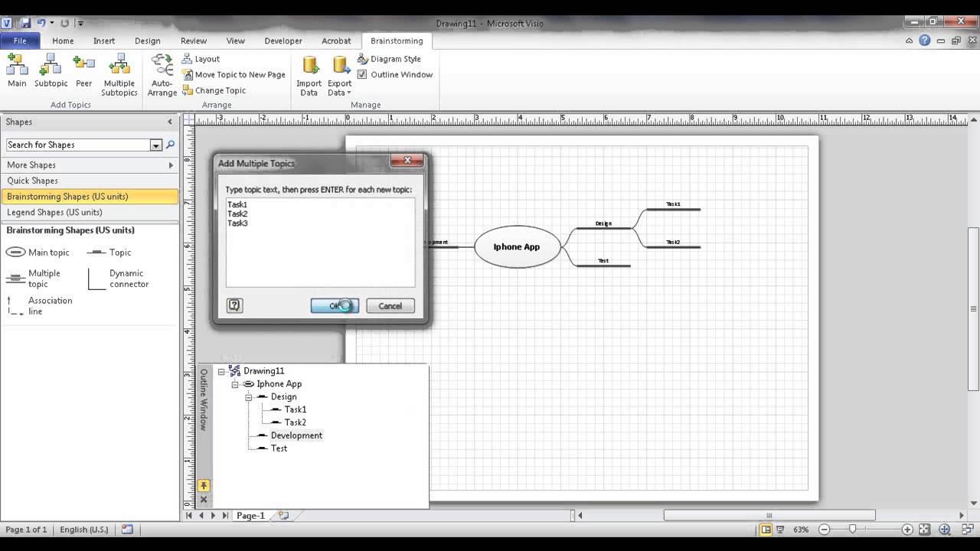Insert a Subtopic via the ribbon button
Image resolution: width=980 pixels, height=551 pixels.
click(x=51, y=70)
